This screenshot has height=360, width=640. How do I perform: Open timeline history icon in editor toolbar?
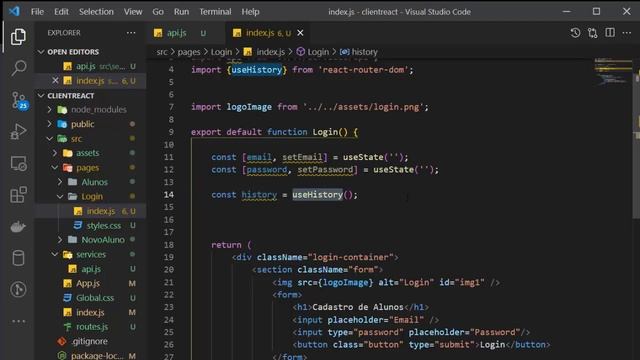[x=575, y=33]
